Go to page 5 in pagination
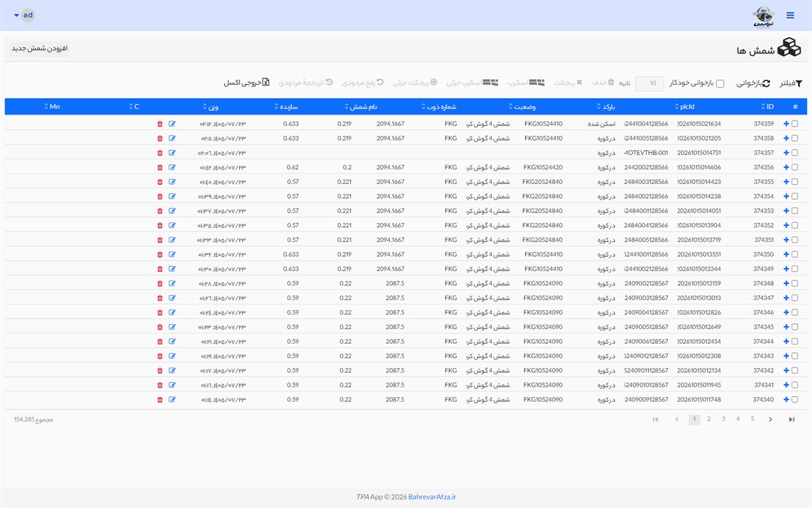This screenshot has height=508, width=812. pos(752,419)
